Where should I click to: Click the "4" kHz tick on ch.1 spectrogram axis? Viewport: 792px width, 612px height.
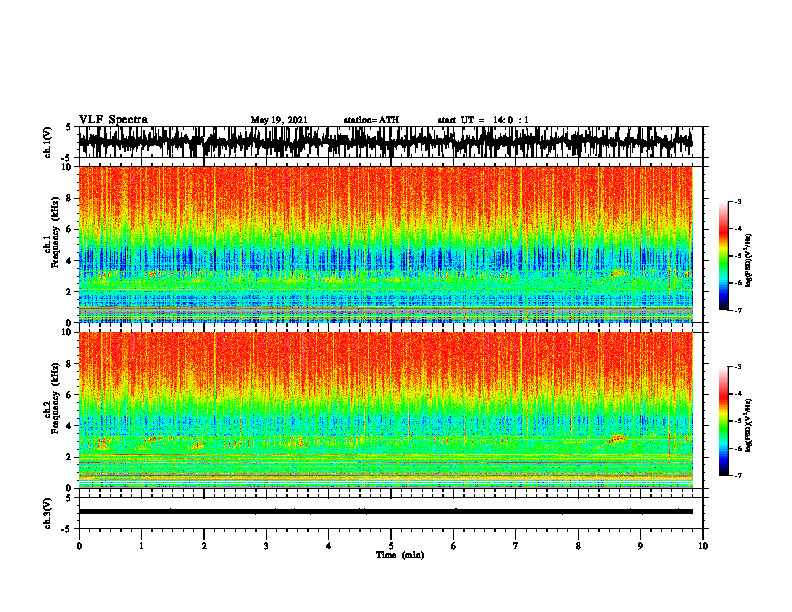71,261
